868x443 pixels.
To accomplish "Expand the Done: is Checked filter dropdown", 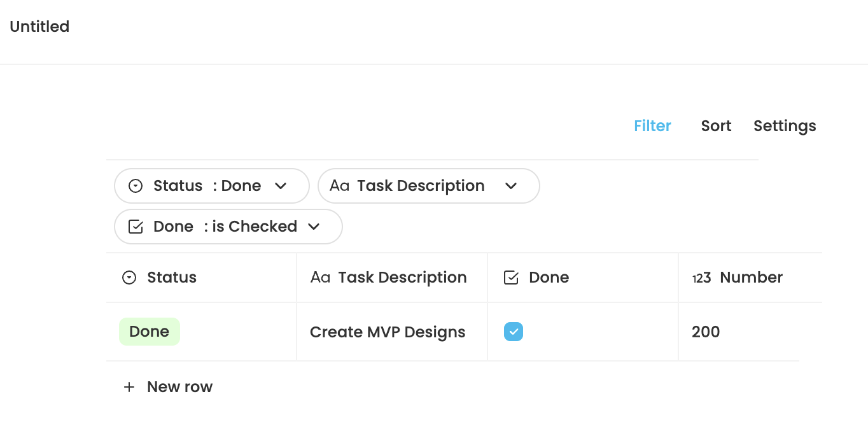I will (x=314, y=226).
